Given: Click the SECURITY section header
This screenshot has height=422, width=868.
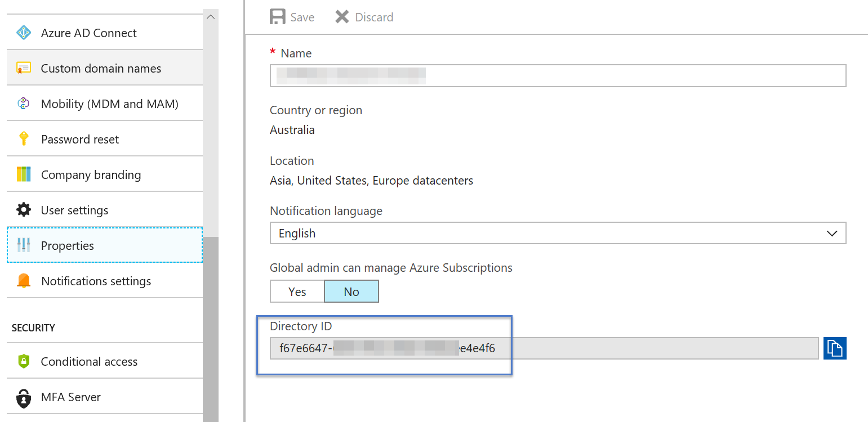Looking at the screenshot, I should [33, 327].
